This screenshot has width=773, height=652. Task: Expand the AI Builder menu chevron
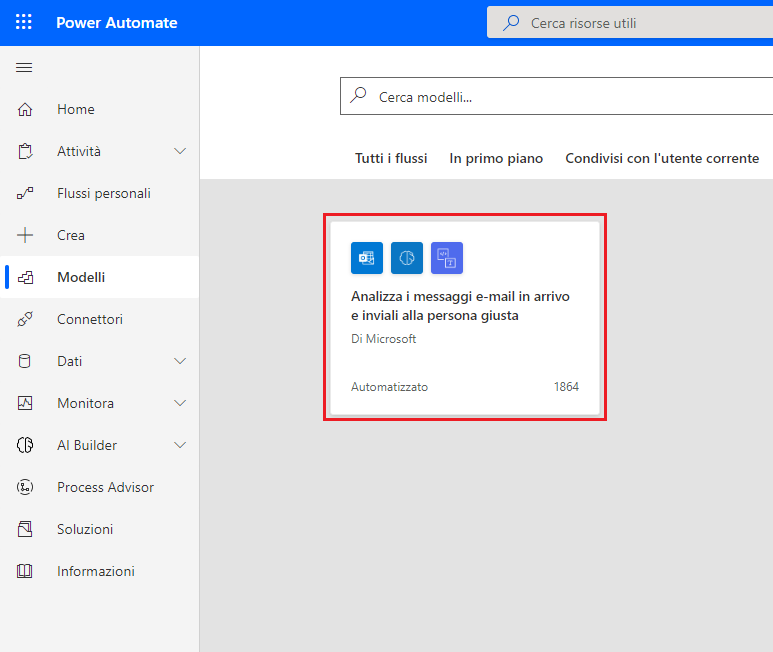(x=180, y=445)
